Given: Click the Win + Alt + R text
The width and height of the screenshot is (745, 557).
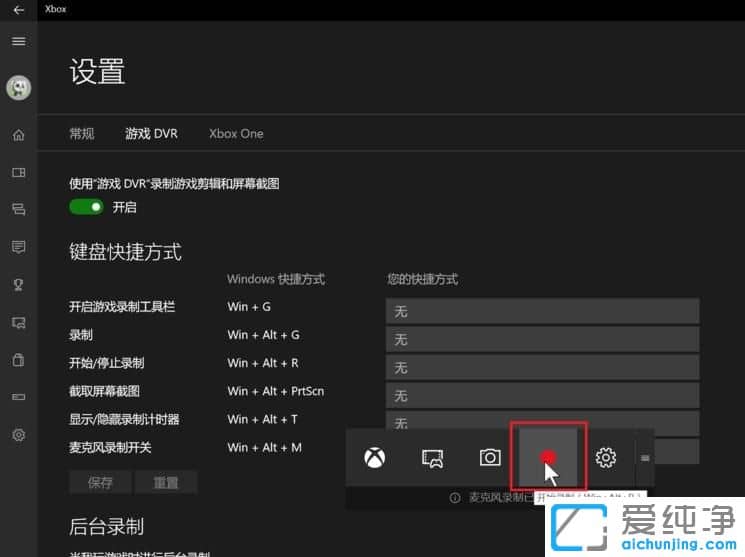Looking at the screenshot, I should pos(263,363).
